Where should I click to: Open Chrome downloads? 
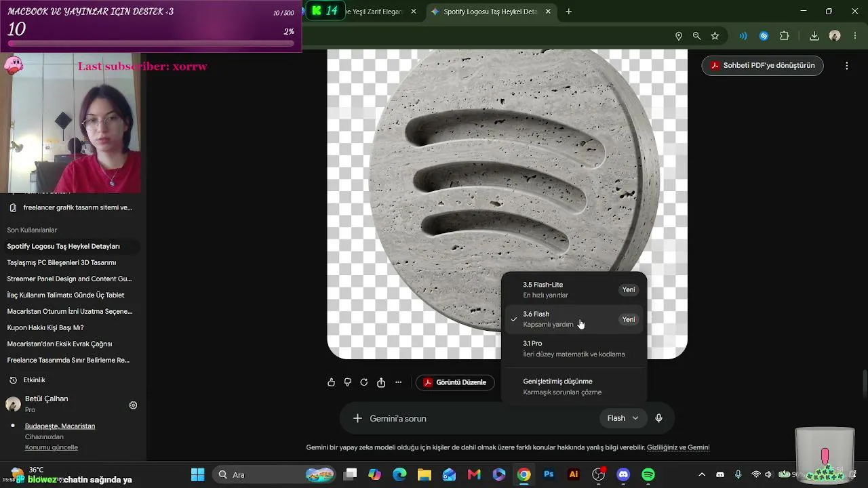point(814,36)
